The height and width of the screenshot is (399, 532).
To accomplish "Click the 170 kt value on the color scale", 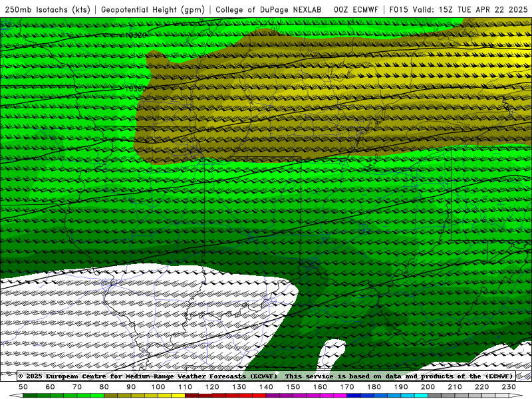I will [x=347, y=387].
